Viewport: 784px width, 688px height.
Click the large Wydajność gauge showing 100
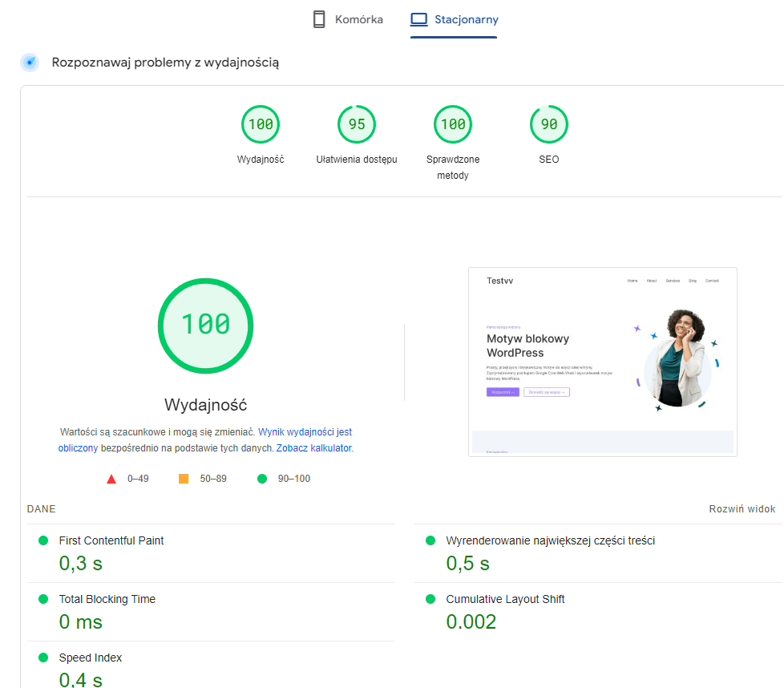205,326
